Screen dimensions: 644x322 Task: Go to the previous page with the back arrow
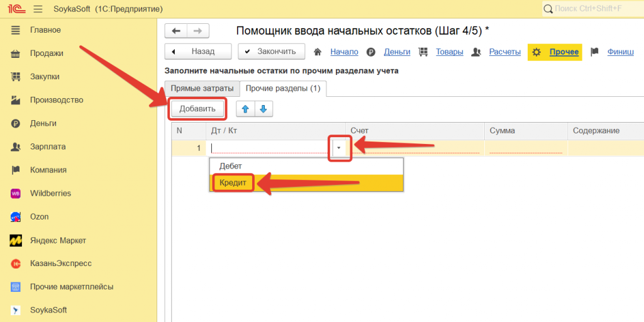pyautogui.click(x=176, y=31)
